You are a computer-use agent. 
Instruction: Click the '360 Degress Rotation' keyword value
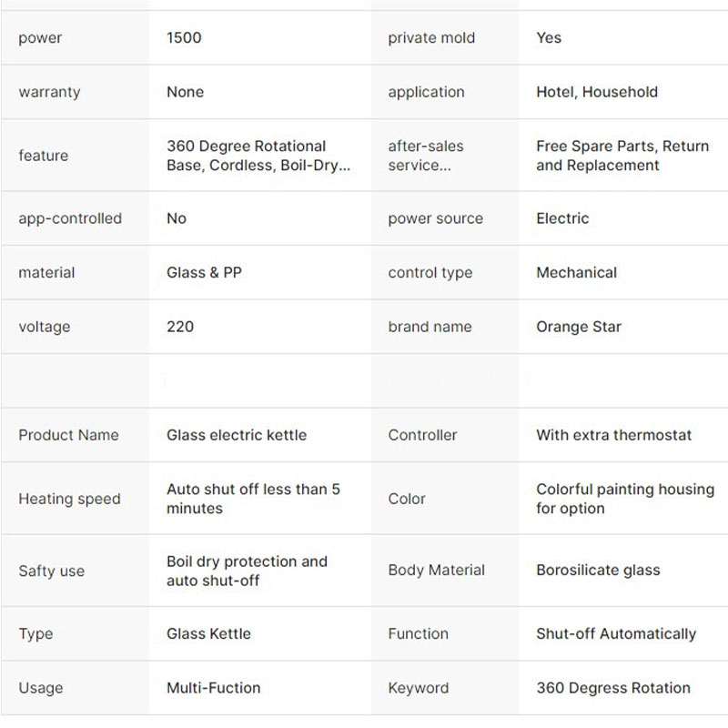coord(613,688)
